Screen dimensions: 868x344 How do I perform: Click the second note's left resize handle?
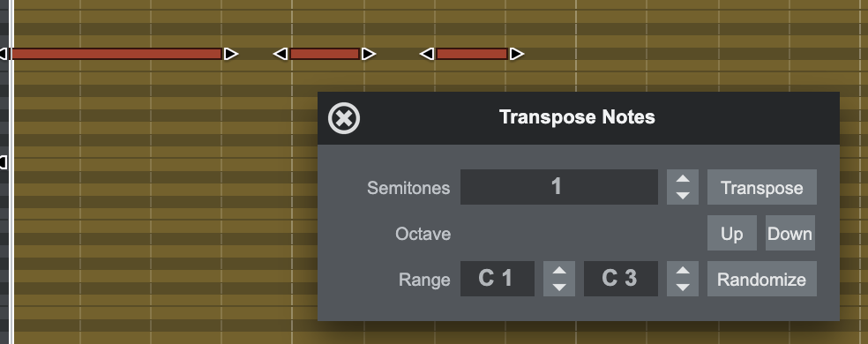[x=281, y=54]
